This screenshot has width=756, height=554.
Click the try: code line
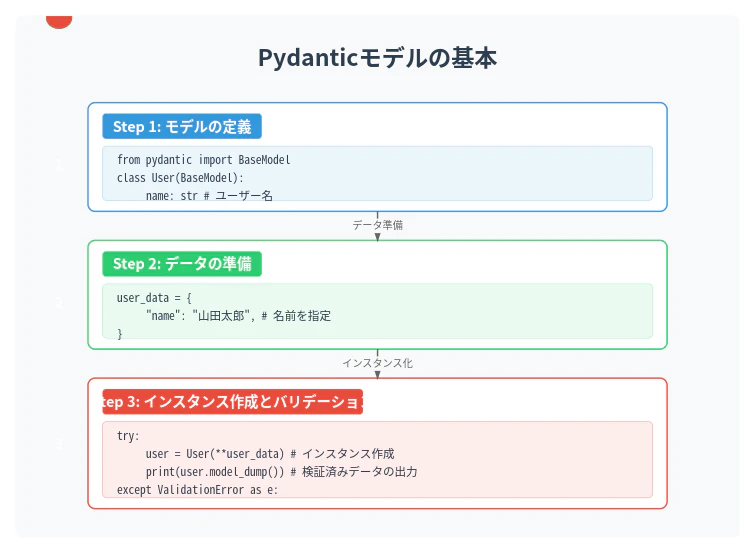(128, 436)
